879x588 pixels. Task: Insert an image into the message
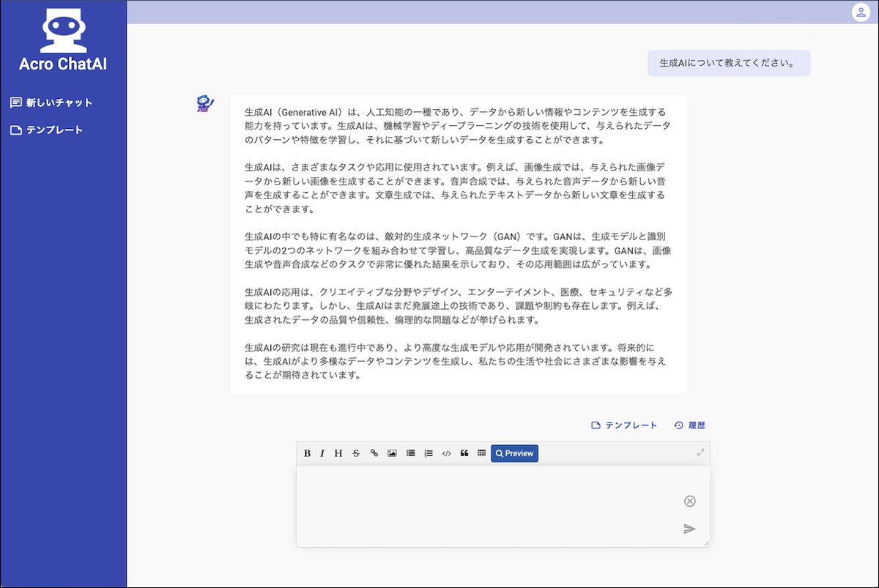pyautogui.click(x=392, y=453)
